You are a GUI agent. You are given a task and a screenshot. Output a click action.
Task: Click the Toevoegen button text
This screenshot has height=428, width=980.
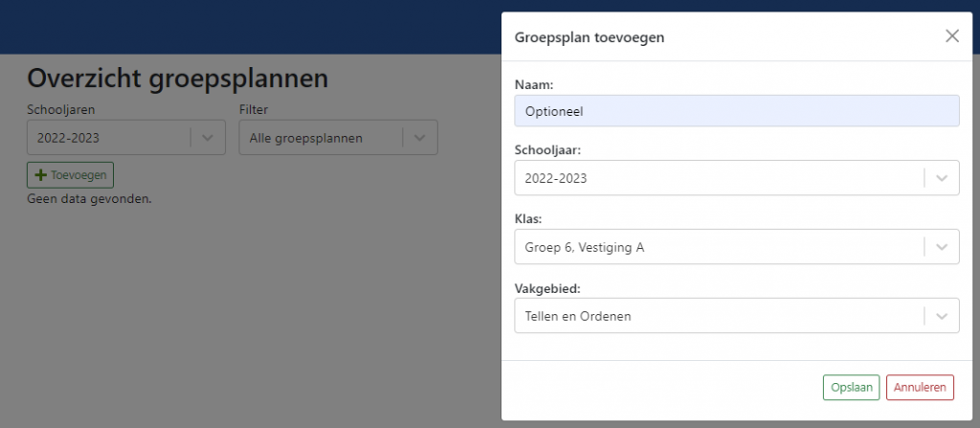(x=78, y=175)
